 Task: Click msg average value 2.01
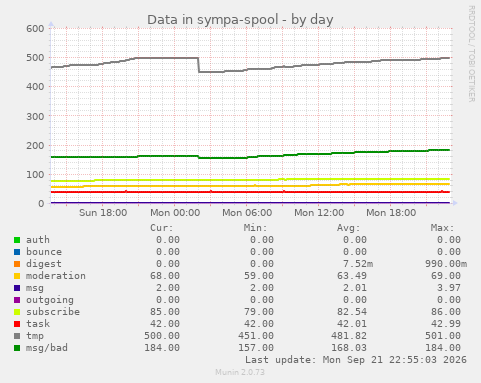(x=355, y=288)
